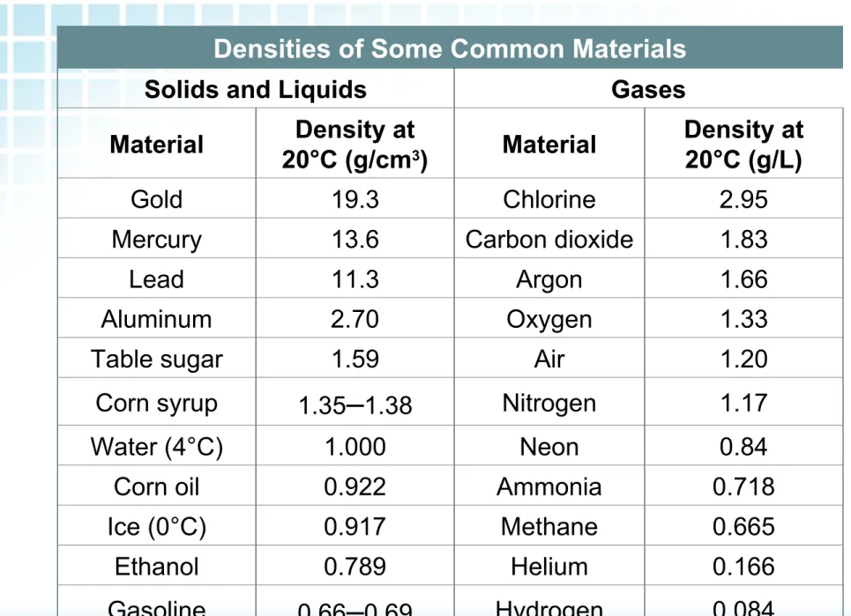The height and width of the screenshot is (616, 851).
Task: Select the Helium gas cell
Action: (549, 567)
